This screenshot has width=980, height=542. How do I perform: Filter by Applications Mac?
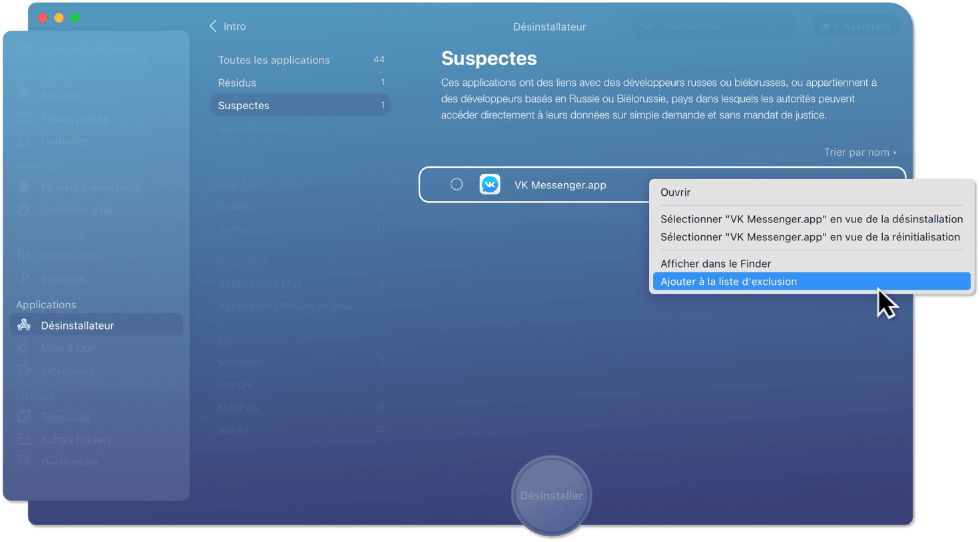301,284
